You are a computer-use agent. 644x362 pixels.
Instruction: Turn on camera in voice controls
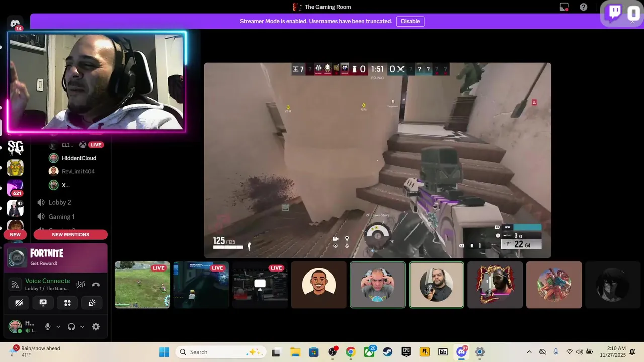(19, 303)
